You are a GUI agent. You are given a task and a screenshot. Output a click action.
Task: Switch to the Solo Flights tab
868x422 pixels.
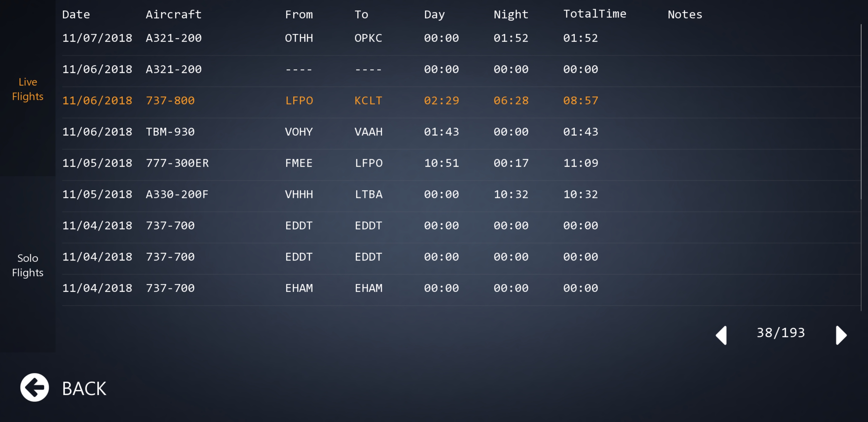pyautogui.click(x=28, y=265)
